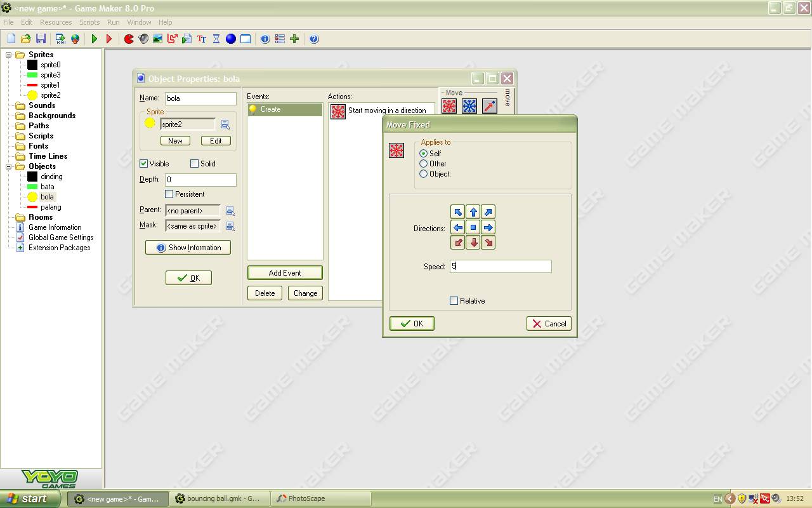Toggle the down-right direction arrow
812x508 pixels.
(488, 243)
